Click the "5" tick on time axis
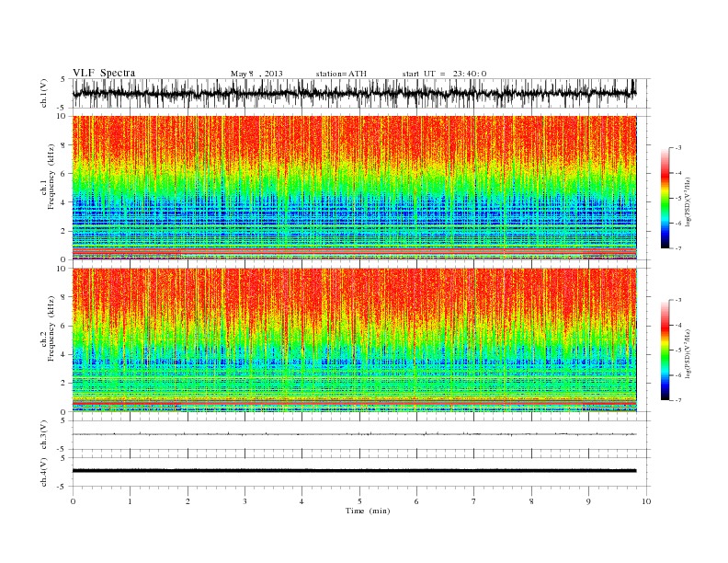 pyautogui.click(x=359, y=501)
